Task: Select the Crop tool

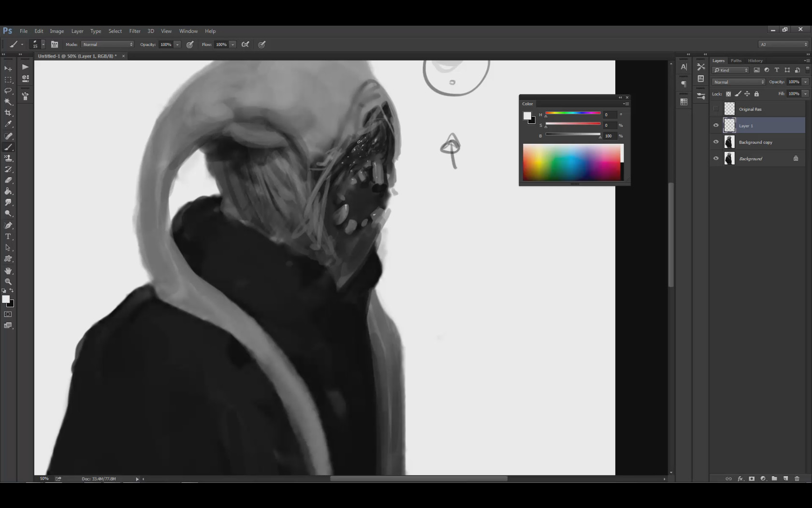Action: 8,113
